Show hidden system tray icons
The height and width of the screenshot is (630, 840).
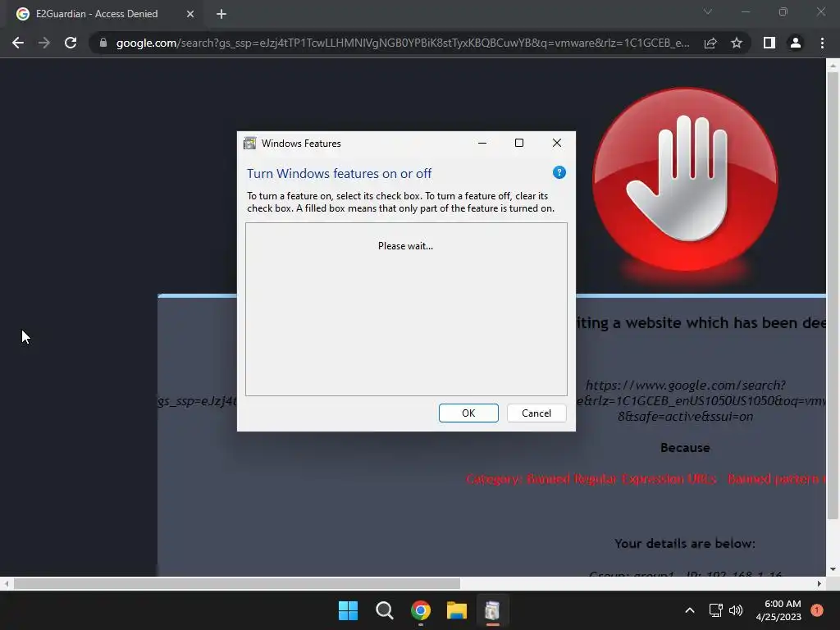690,610
